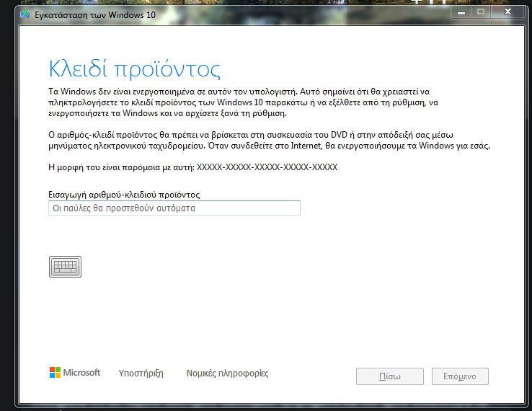Open the on-screen keyboard icon
Image resolution: width=532 pixels, height=411 pixels.
pyautogui.click(x=65, y=267)
